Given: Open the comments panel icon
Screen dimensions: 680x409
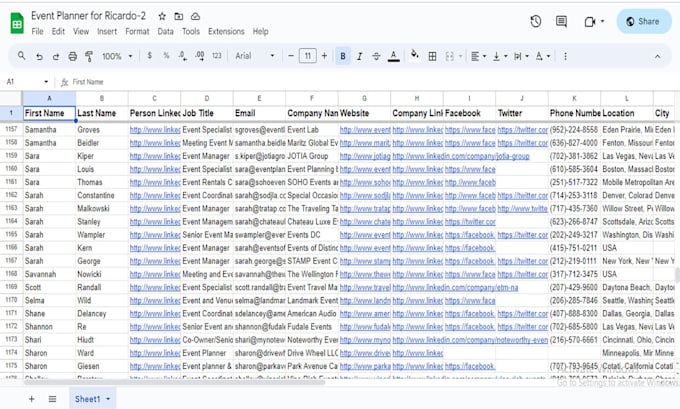Looking at the screenshot, I should [x=561, y=21].
